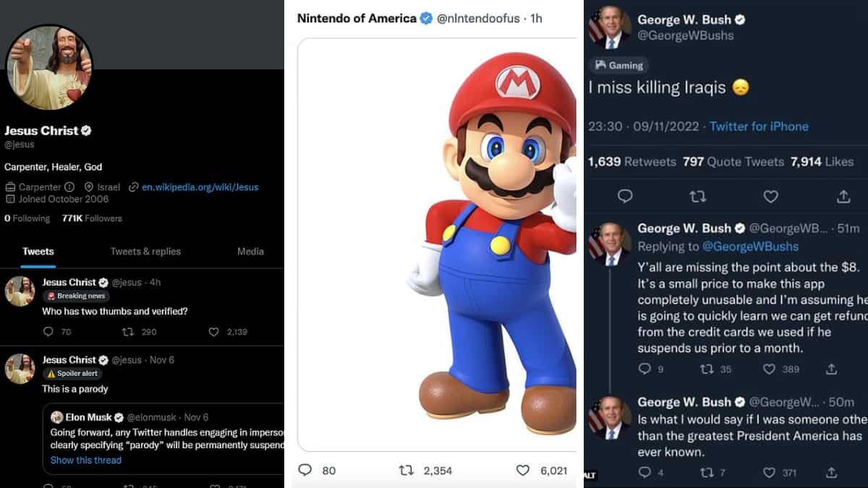The image size is (868, 488).
Task: Click the 'Twitter for iPhone' link
Action: pyautogui.click(x=759, y=127)
